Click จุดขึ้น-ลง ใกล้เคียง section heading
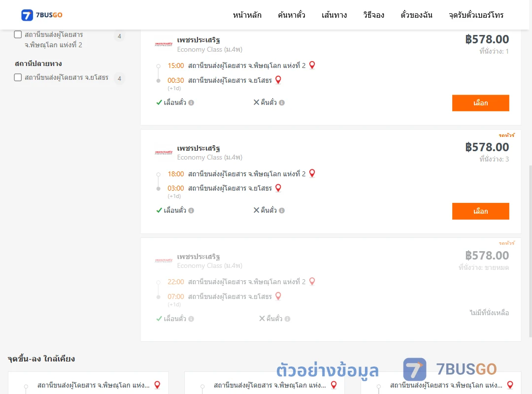The image size is (532, 394). point(41,359)
